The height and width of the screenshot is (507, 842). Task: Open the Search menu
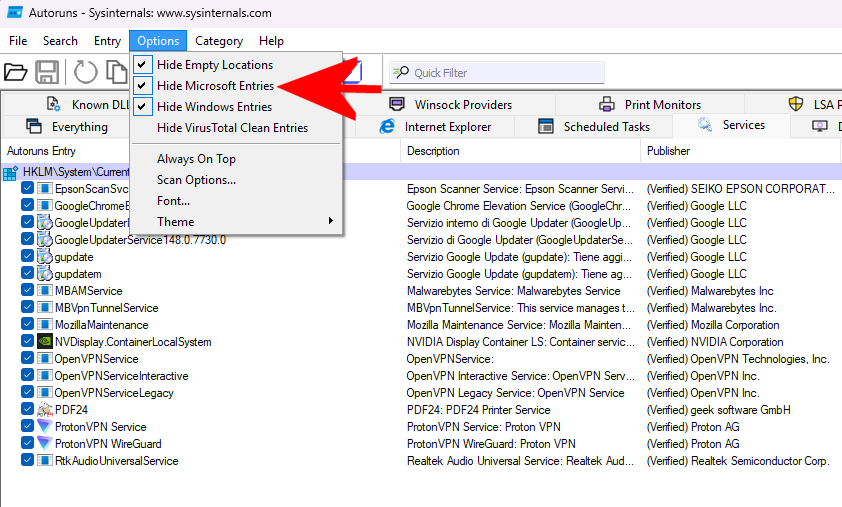coord(60,41)
